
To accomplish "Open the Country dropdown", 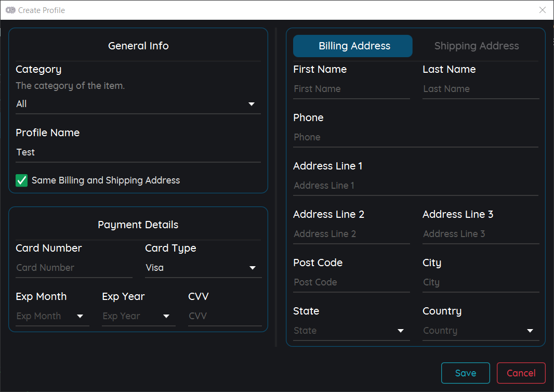I will pos(480,330).
